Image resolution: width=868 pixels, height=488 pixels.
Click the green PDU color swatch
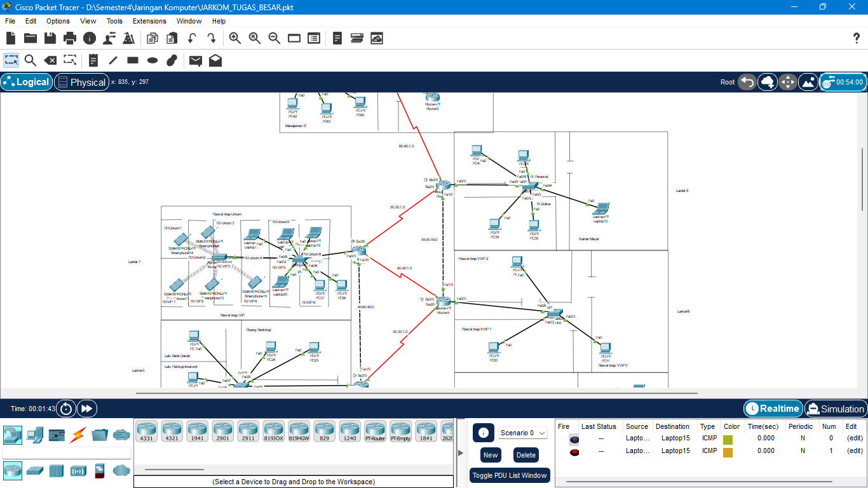click(x=728, y=439)
